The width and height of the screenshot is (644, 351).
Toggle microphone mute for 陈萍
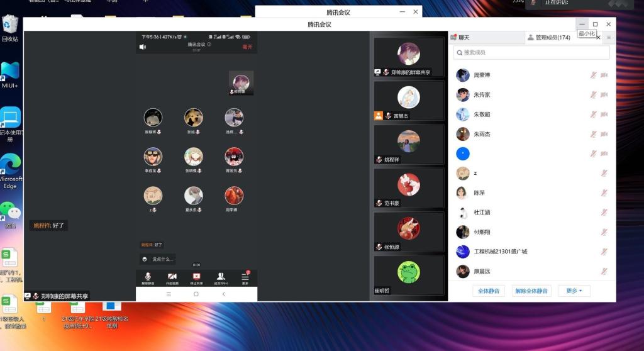click(604, 192)
